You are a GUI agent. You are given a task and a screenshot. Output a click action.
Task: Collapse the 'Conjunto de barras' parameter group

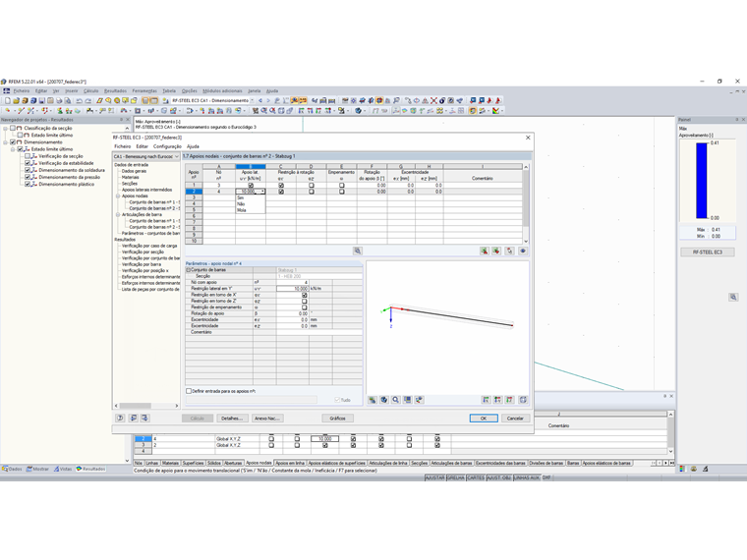pyautogui.click(x=188, y=270)
